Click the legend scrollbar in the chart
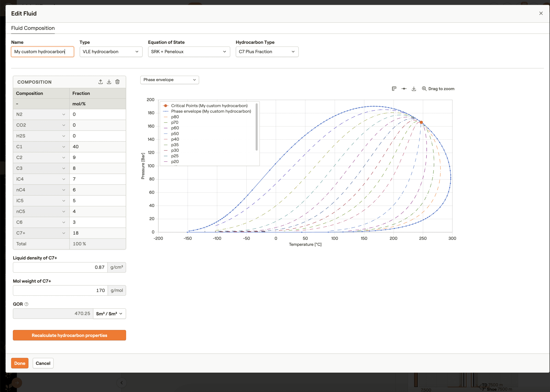This screenshot has height=392, width=550. (x=256, y=127)
